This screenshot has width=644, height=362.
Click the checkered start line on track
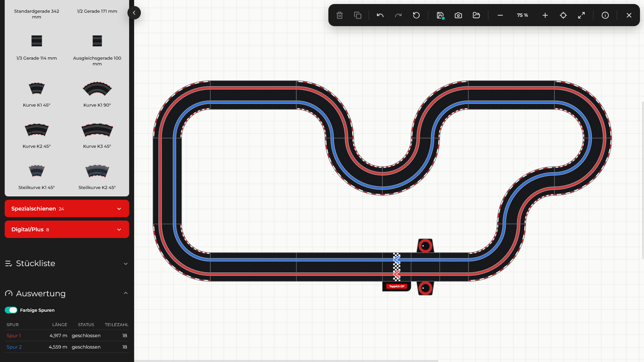[396, 267]
